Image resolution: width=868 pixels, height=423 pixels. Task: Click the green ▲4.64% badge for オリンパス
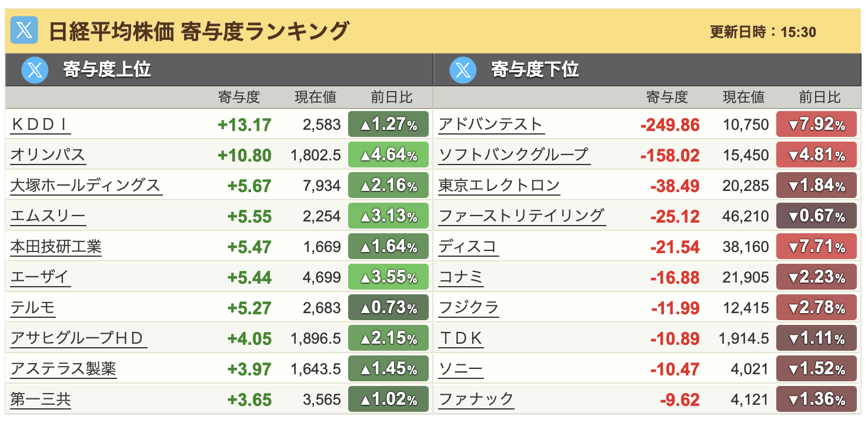[388, 155]
